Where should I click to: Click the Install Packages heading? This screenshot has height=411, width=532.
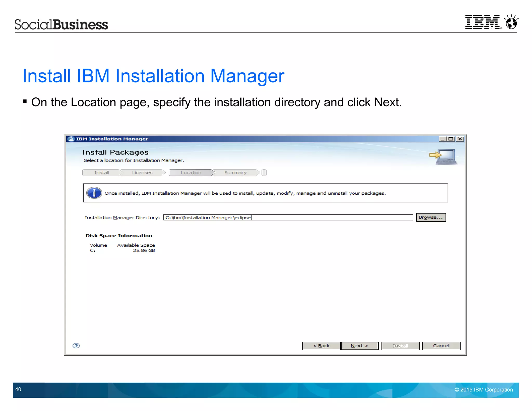tap(116, 152)
